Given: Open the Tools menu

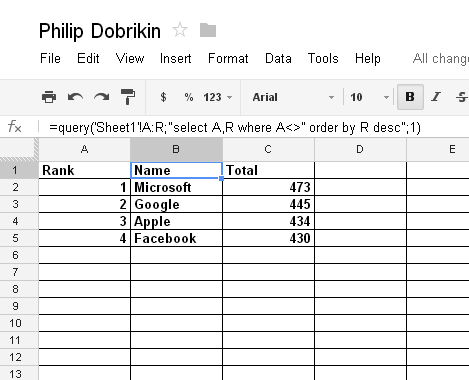Looking at the screenshot, I should click(x=323, y=58).
